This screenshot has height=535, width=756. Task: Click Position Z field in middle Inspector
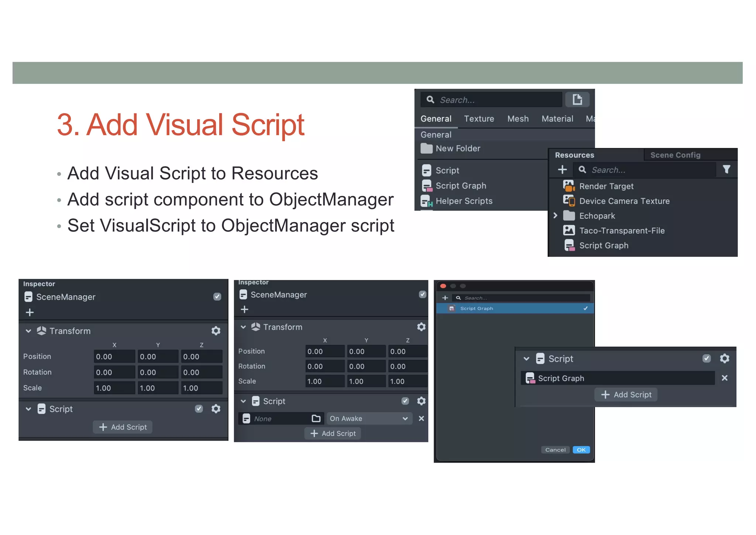click(x=408, y=351)
